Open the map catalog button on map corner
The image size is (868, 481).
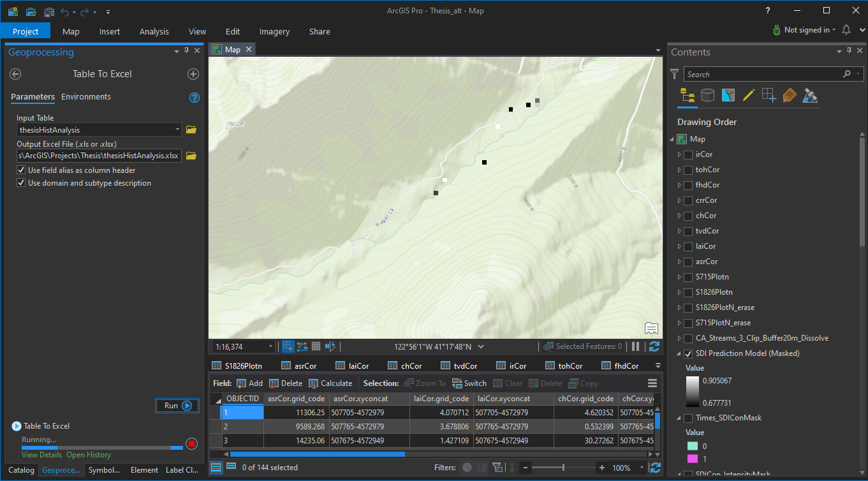pos(651,328)
